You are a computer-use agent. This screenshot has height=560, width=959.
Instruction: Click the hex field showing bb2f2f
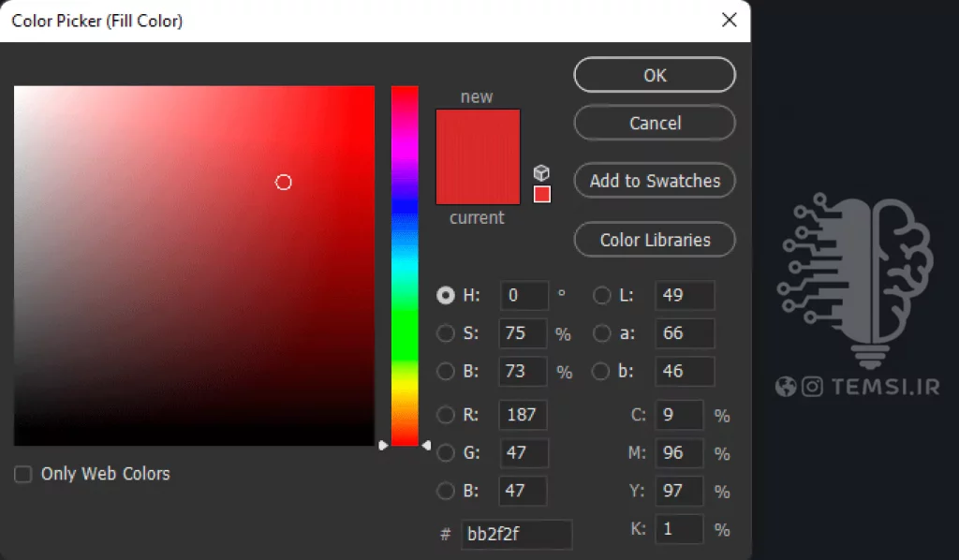click(516, 535)
